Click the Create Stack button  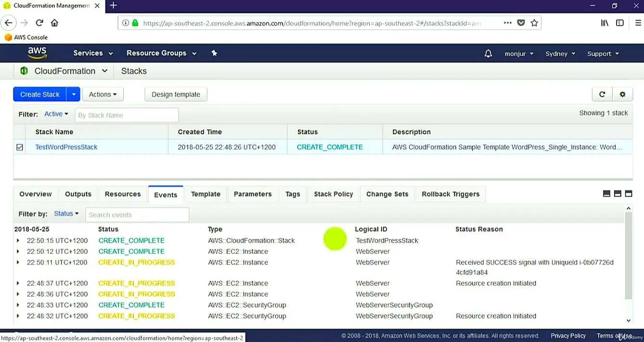click(40, 94)
